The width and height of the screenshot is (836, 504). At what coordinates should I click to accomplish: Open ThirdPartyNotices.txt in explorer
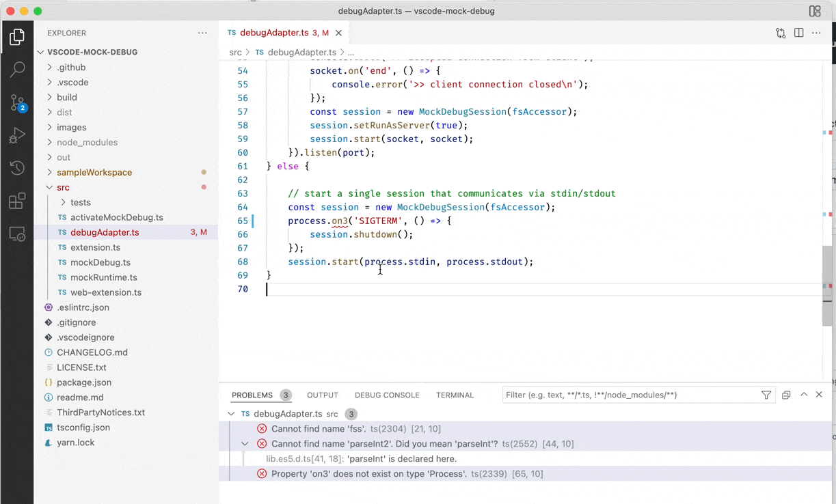pyautogui.click(x=101, y=412)
